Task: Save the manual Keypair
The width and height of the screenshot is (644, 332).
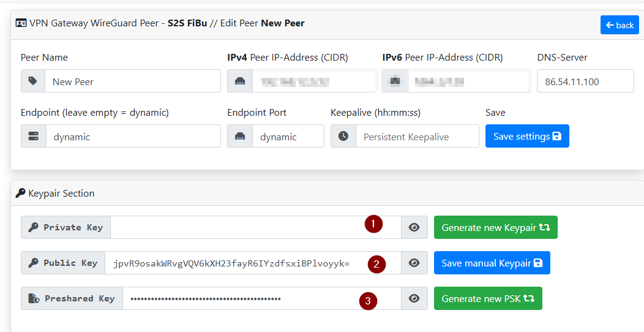Action: coord(492,263)
